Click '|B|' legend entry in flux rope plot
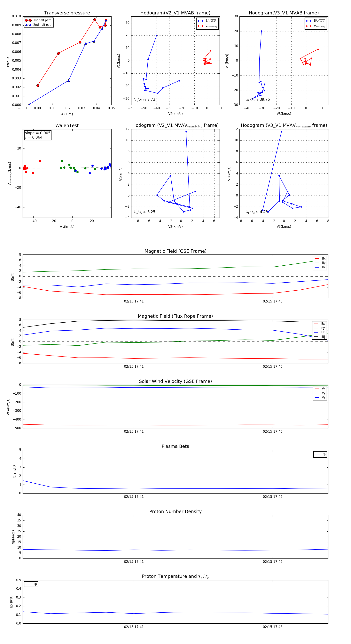 [320, 337]
